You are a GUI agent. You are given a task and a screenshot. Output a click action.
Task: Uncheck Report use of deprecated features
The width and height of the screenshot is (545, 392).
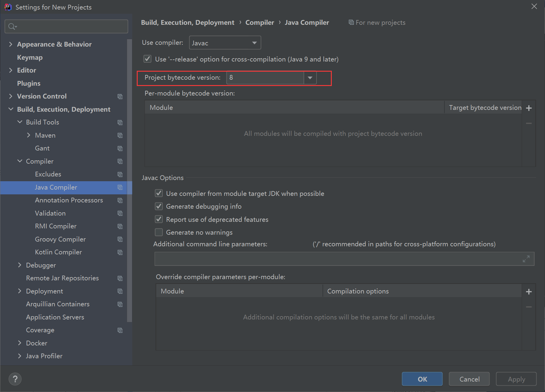[159, 219]
